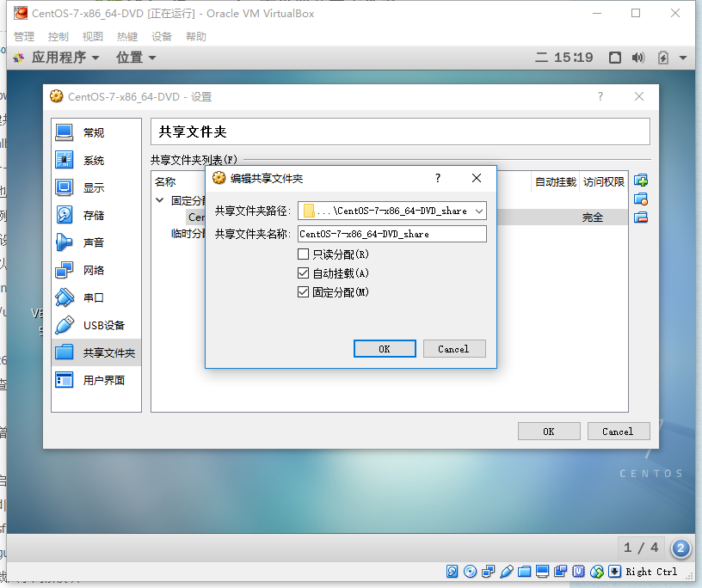Click the 自动挂载 column header
Viewport: 702px width, 588px height.
(x=556, y=181)
